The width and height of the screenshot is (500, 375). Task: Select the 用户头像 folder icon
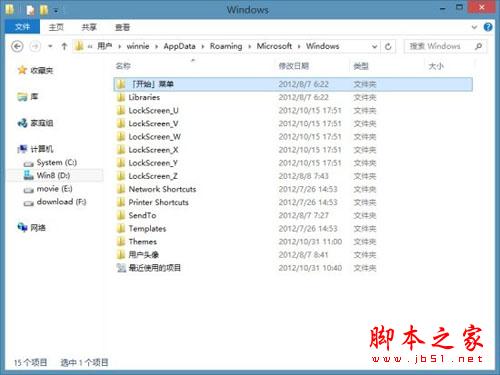(x=121, y=255)
